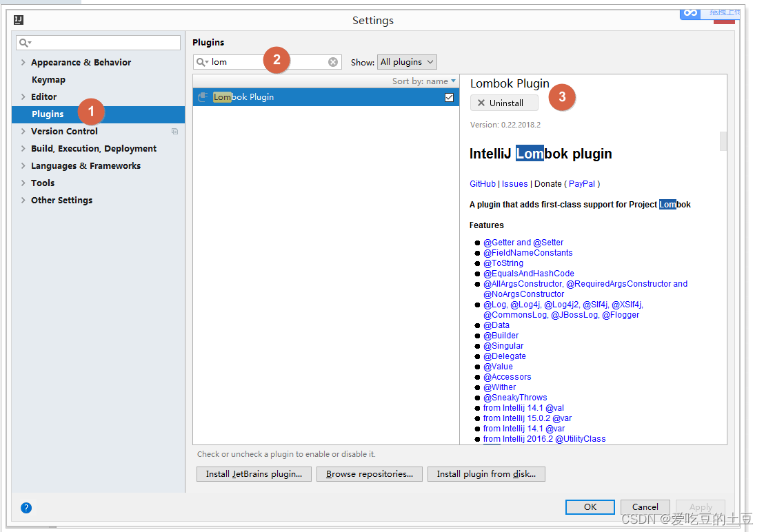Select Build, Execution, Deployment category

pos(94,148)
